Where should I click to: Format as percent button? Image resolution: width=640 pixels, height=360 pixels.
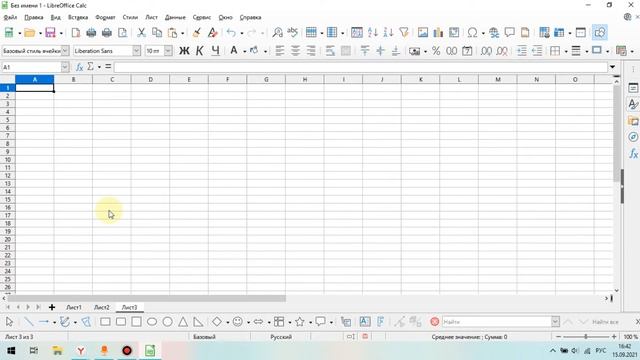point(436,51)
